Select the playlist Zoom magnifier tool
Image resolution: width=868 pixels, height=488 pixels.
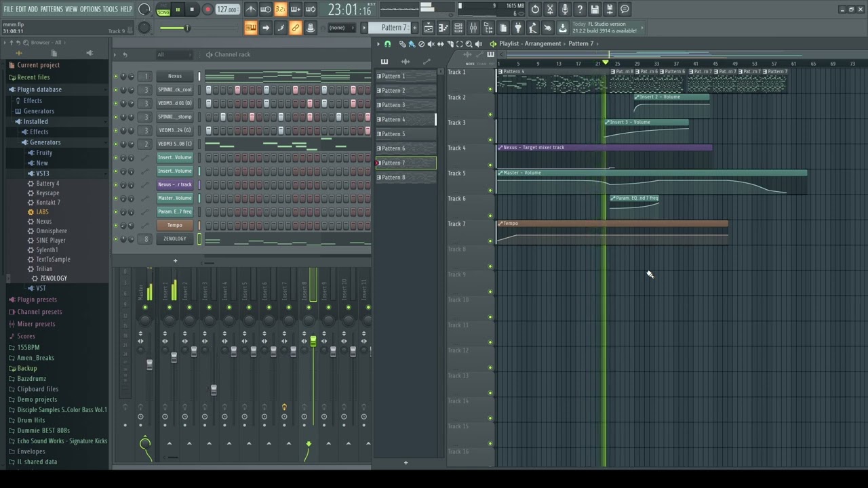[469, 44]
